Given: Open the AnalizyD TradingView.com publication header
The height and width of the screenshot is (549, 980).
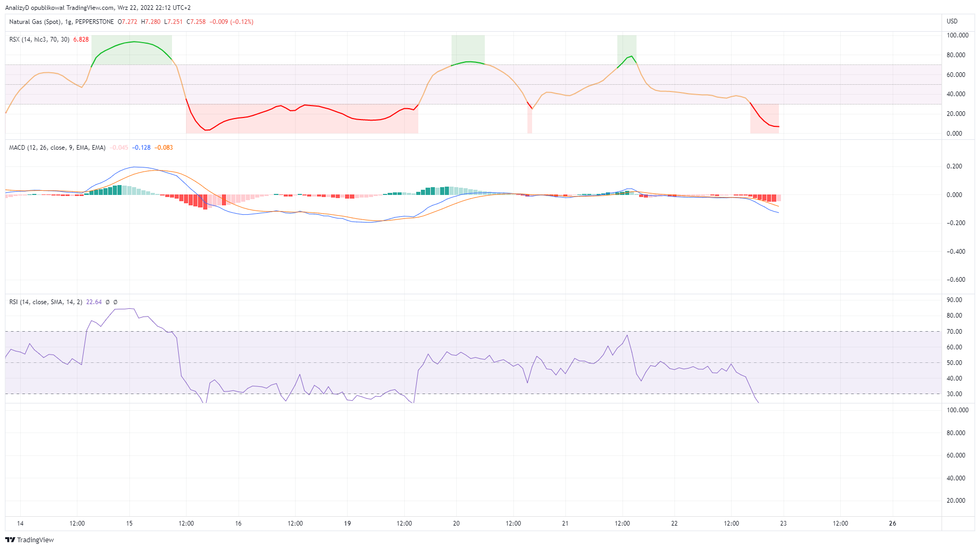Looking at the screenshot, I should point(98,8).
